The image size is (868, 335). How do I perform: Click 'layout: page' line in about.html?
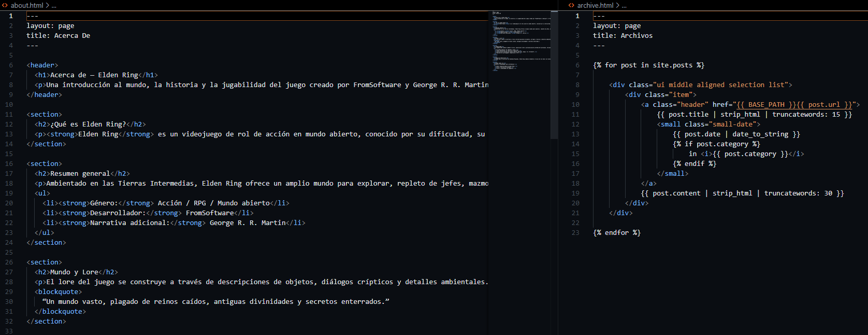coord(50,26)
